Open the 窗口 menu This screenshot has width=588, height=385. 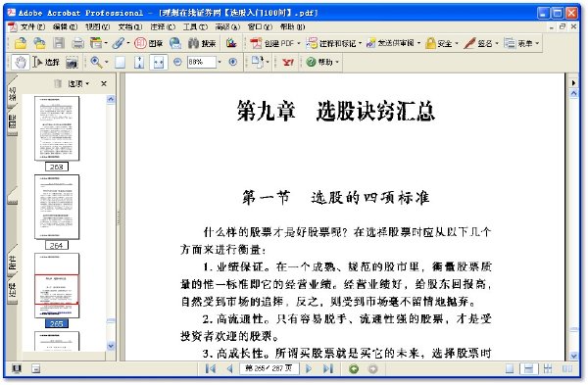click(260, 27)
